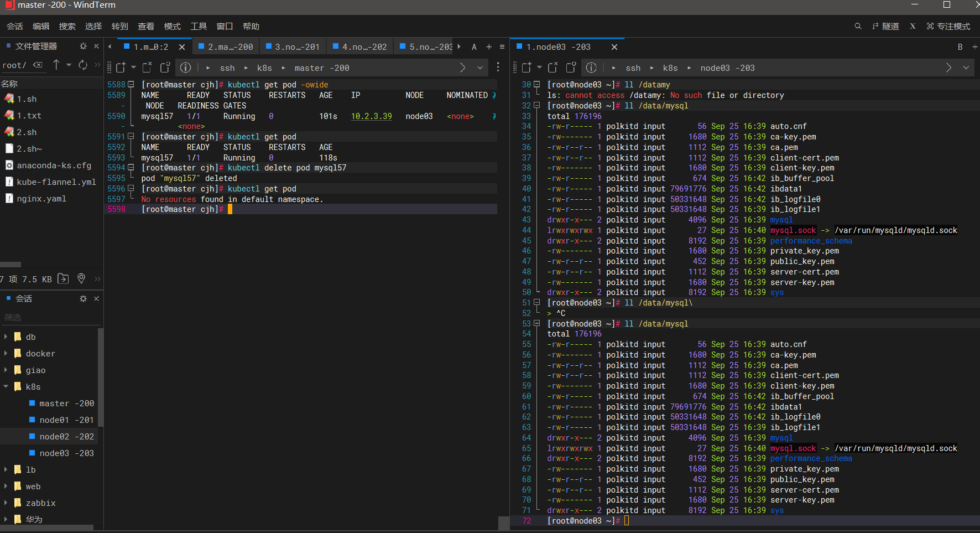980x533 pixels.
Task: Duplicate session in master -200 toolbar
Action: click(165, 68)
